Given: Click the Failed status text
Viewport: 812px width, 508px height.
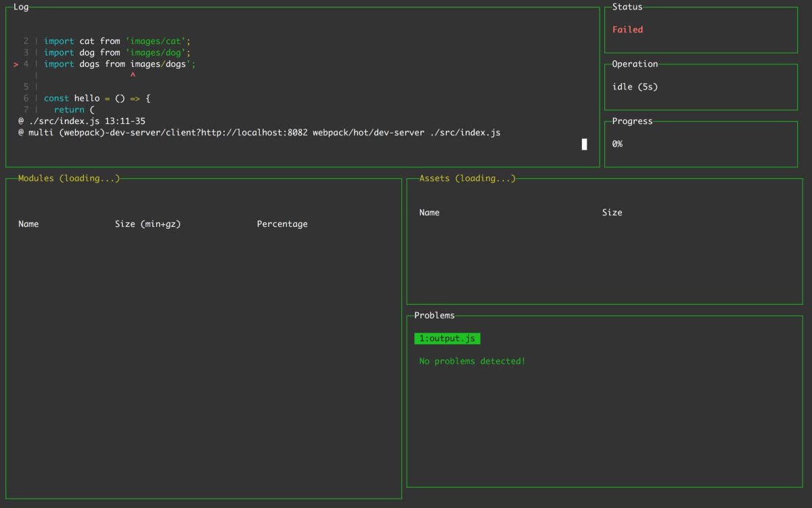Looking at the screenshot, I should (627, 29).
